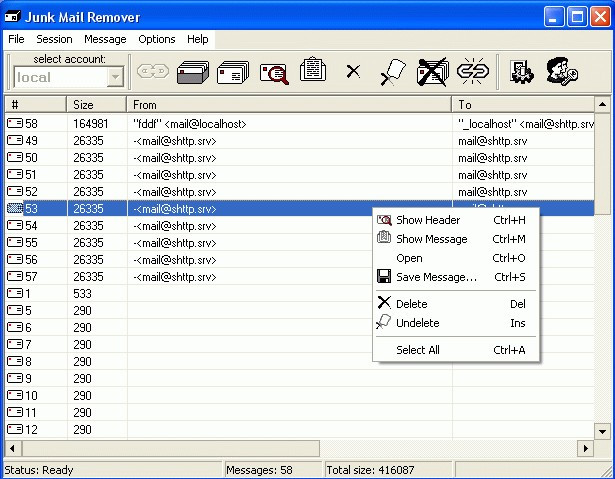Select message row number 11
This screenshot has height=479, width=615.
click(x=300, y=412)
